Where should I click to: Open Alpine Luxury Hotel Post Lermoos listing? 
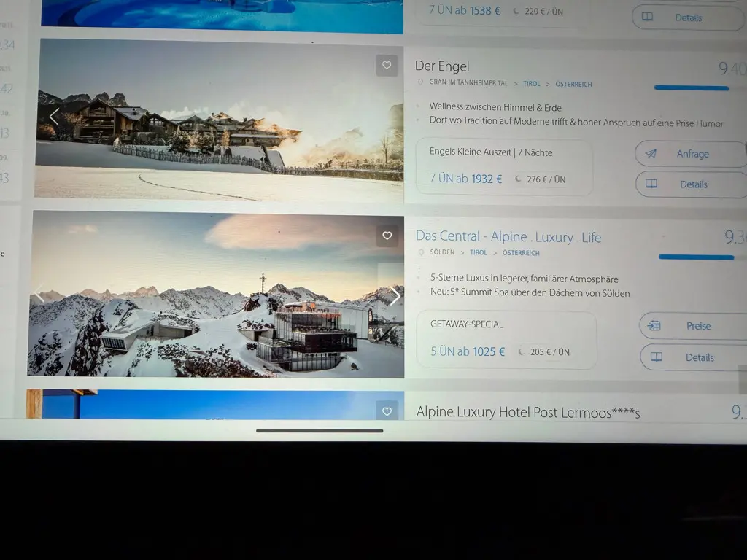click(527, 412)
